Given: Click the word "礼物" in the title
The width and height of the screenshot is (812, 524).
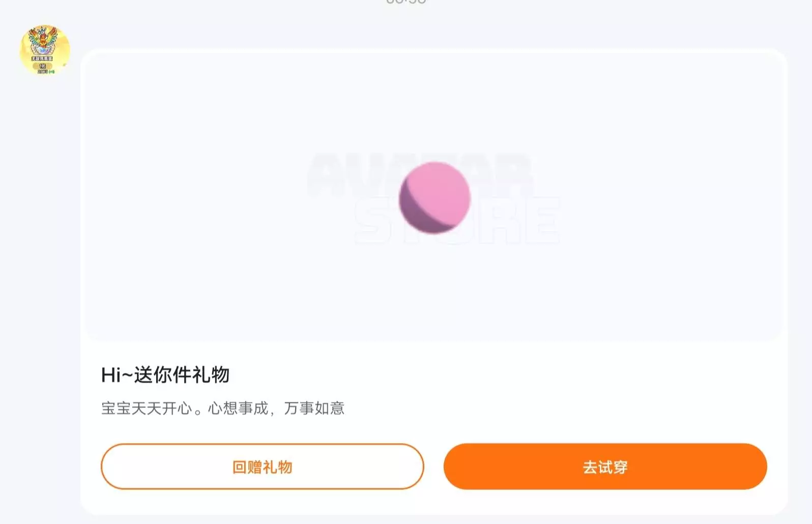Looking at the screenshot, I should click(x=211, y=375).
